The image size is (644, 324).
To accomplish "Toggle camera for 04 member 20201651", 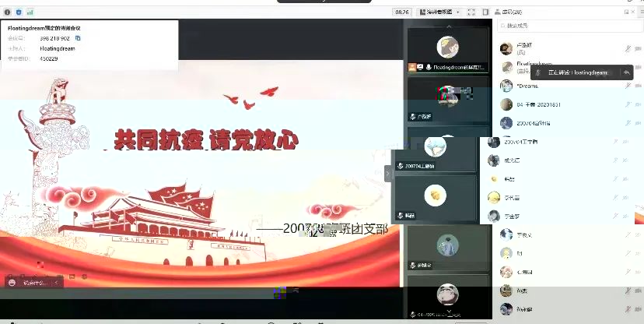I will pyautogui.click(x=638, y=104).
